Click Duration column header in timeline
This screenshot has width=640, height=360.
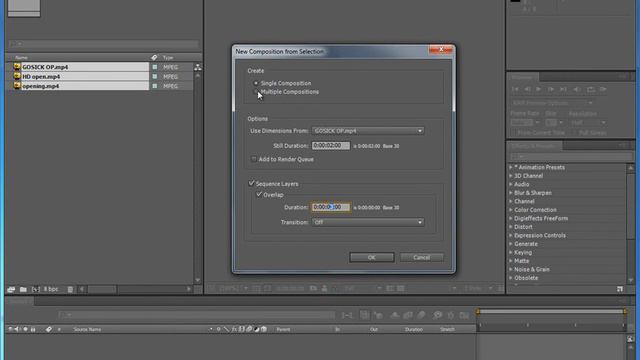tap(414, 329)
